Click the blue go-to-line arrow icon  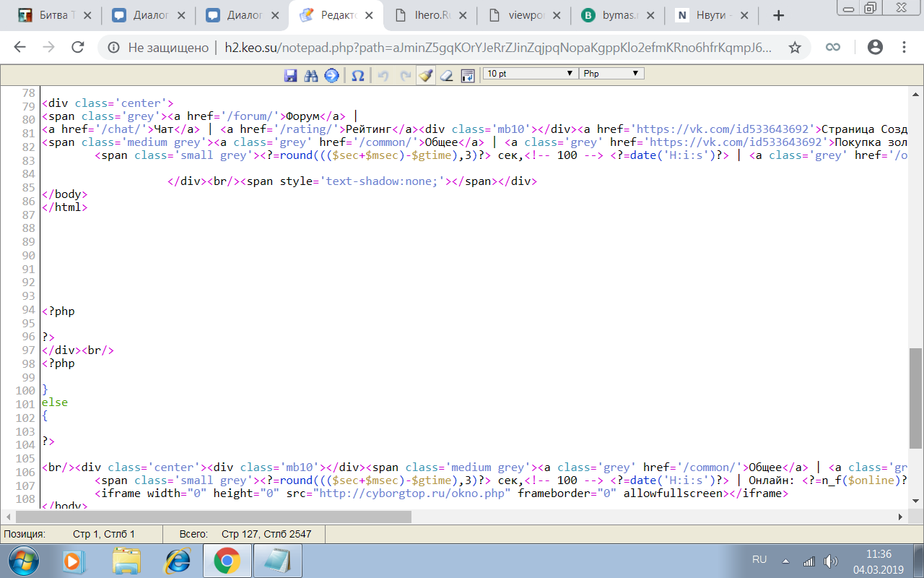[331, 75]
